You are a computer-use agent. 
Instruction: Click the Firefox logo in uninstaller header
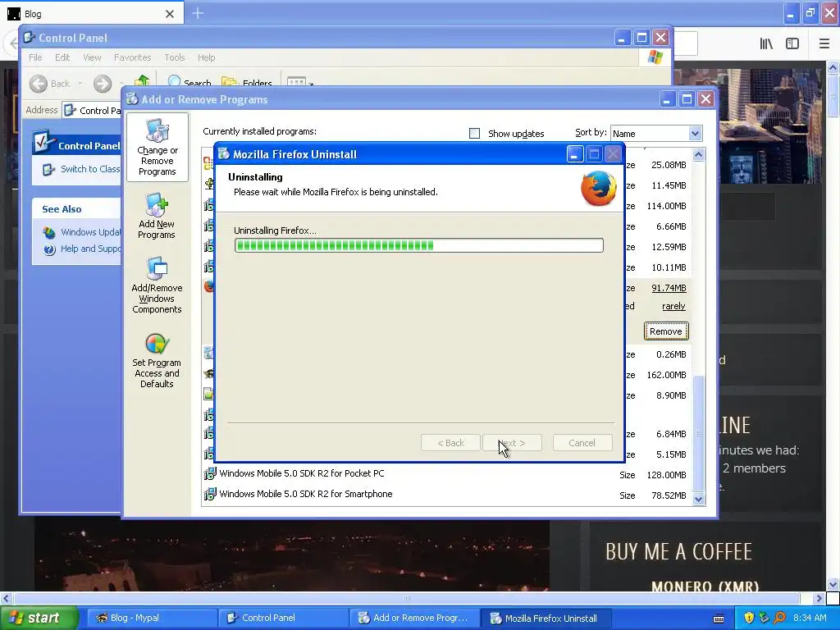tap(598, 188)
